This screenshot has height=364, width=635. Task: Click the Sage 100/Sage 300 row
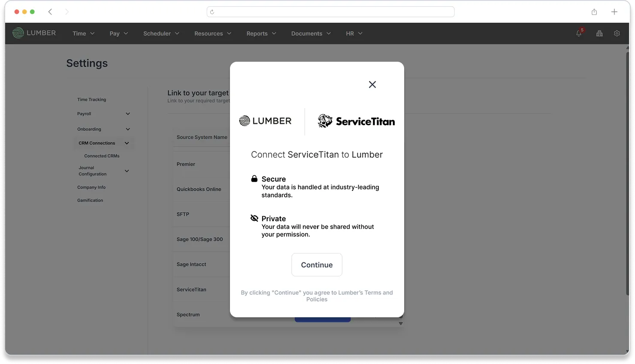[x=202, y=239]
